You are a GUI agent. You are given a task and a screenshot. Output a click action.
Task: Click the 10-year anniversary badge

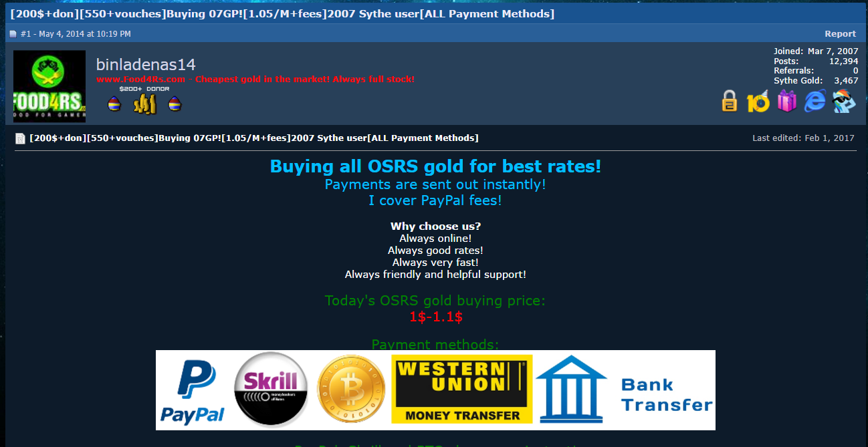tap(758, 102)
